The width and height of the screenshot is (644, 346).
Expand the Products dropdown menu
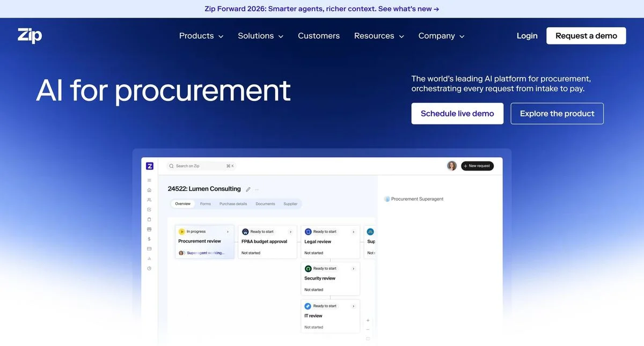pyautogui.click(x=201, y=36)
